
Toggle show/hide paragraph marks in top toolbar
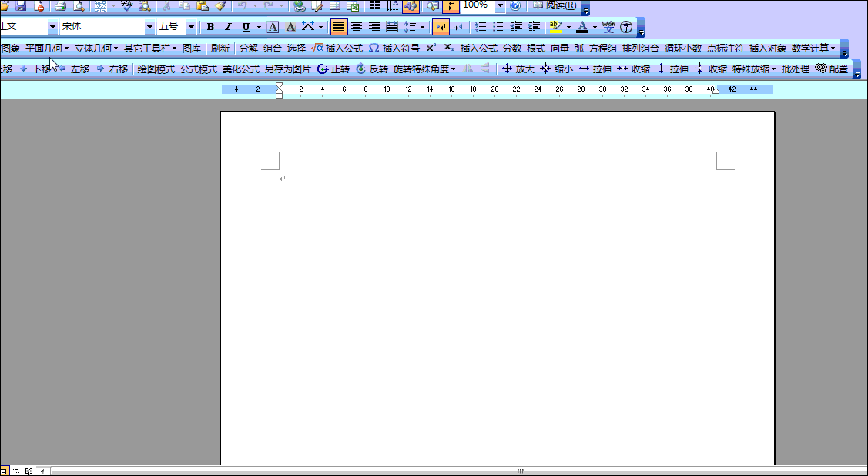click(451, 5)
